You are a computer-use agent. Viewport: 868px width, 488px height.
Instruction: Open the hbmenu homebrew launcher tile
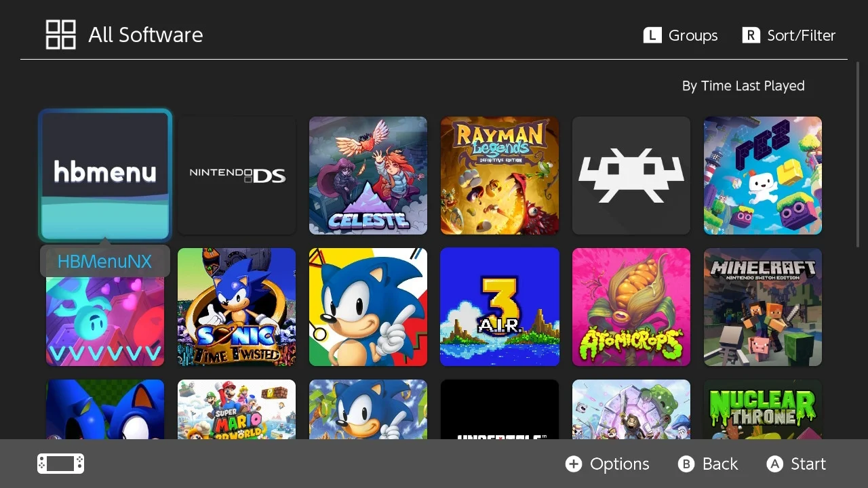click(105, 175)
